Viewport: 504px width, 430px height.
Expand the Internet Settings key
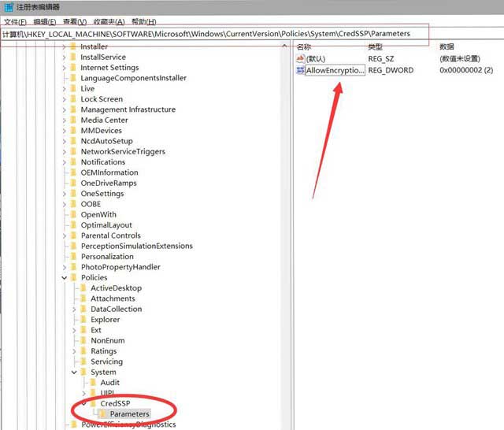click(x=64, y=69)
